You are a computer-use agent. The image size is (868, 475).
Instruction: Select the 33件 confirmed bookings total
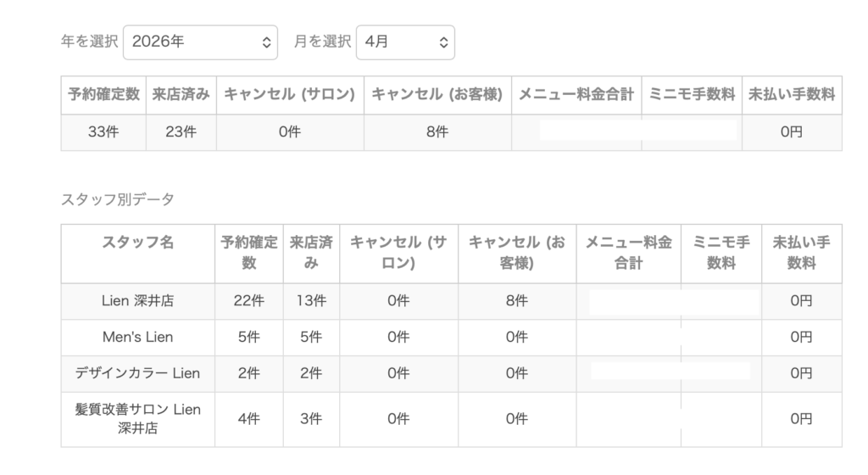103,132
